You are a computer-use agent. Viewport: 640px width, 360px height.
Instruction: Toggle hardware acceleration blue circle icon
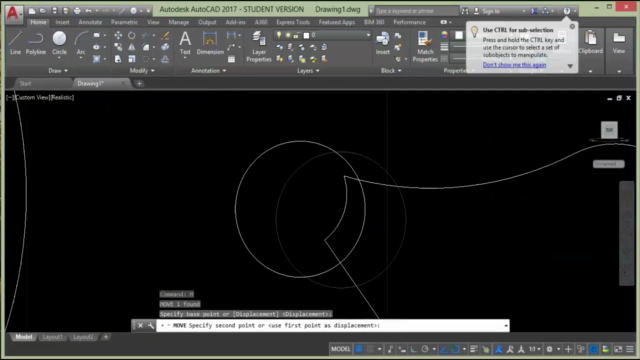[x=593, y=349]
